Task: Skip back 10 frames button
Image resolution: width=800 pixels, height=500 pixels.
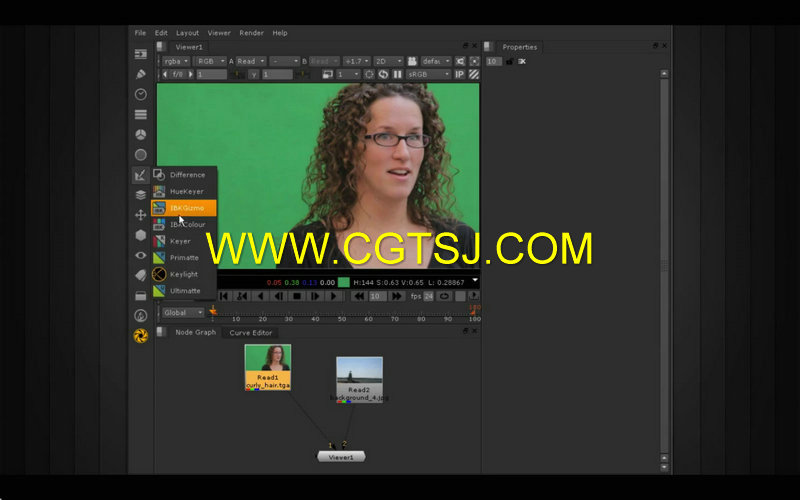Action: pos(359,296)
